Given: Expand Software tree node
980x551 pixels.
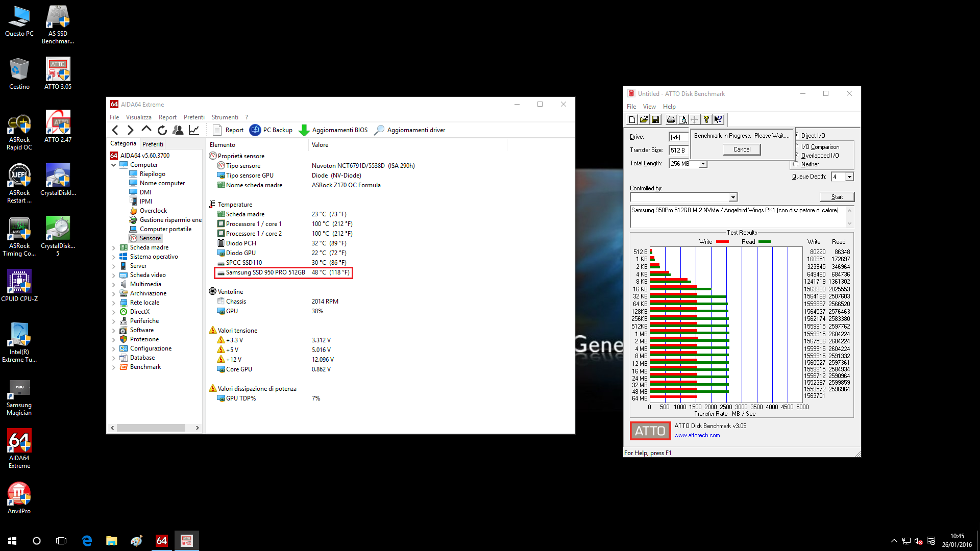Looking at the screenshot, I should click(x=113, y=330).
